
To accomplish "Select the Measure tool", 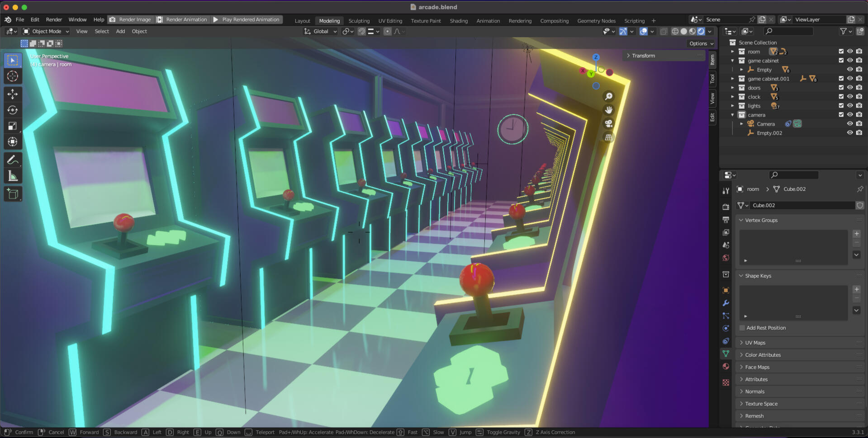I will [x=13, y=176].
